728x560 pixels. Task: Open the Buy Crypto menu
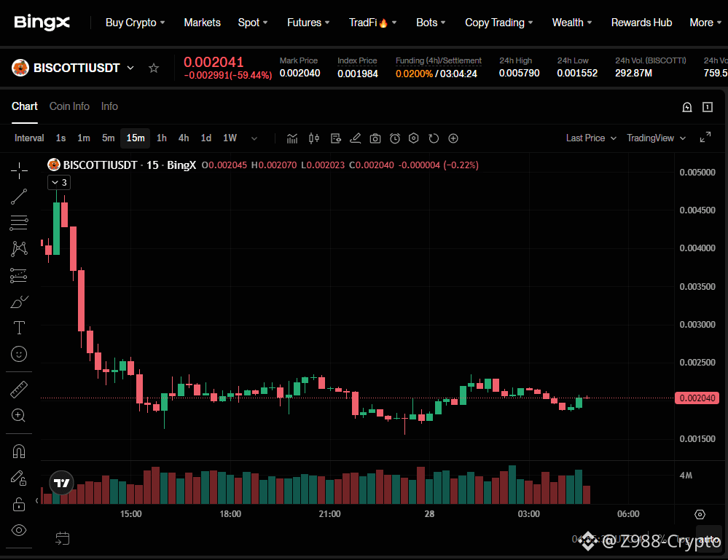point(135,23)
